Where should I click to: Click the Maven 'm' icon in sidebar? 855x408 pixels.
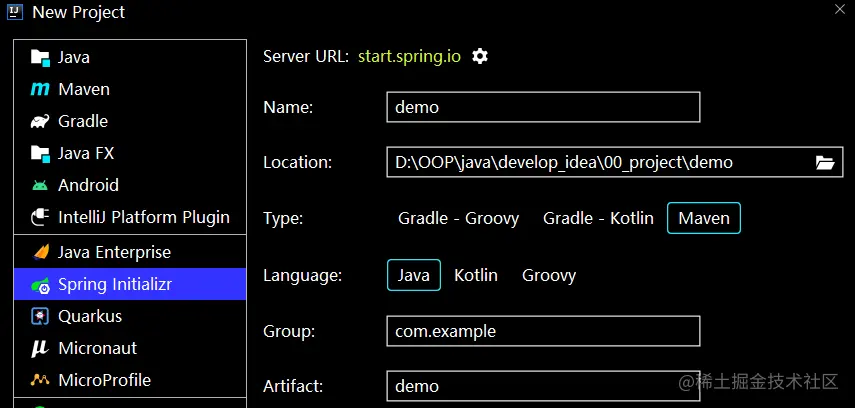pos(40,89)
